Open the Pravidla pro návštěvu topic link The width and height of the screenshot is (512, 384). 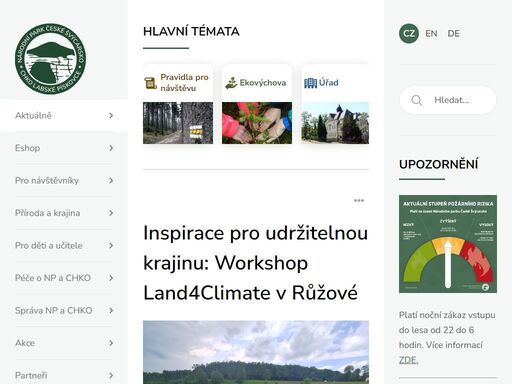click(184, 83)
